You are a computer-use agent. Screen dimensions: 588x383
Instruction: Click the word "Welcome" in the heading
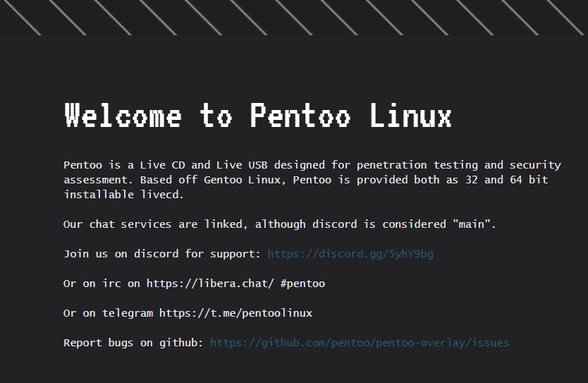pos(123,116)
